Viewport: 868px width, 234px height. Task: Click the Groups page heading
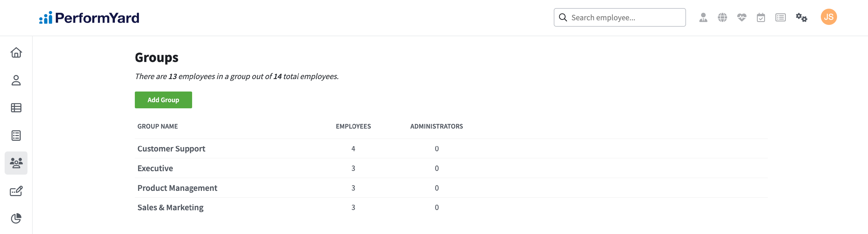tap(157, 58)
